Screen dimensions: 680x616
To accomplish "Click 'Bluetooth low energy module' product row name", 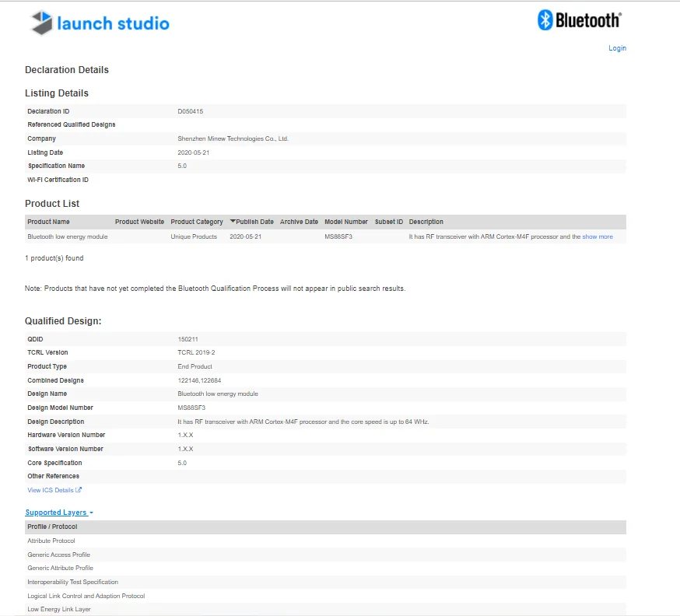I will 68,236.
